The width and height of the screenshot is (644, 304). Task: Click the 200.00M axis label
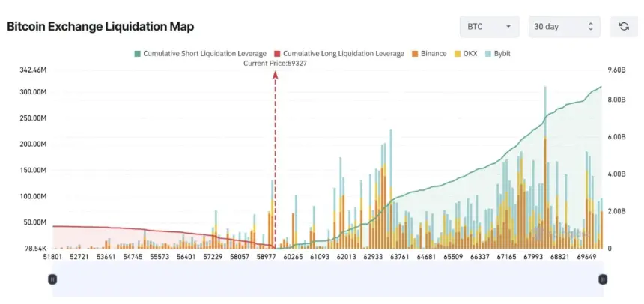click(x=33, y=145)
